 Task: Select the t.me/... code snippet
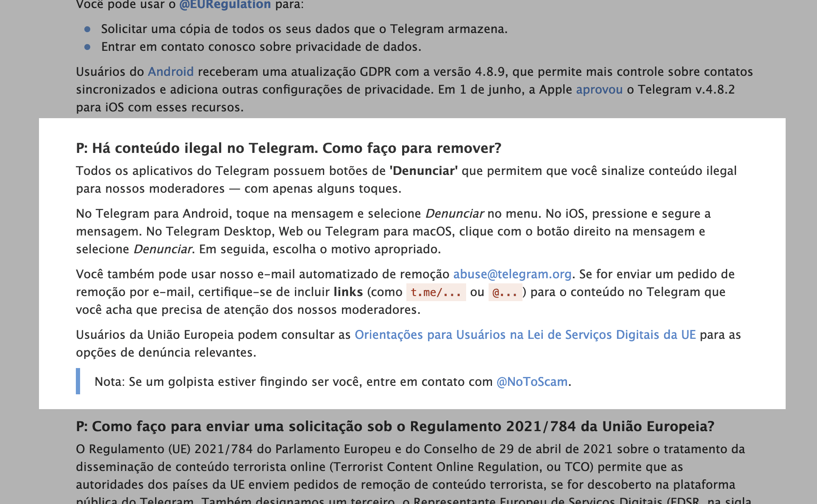[x=436, y=292]
